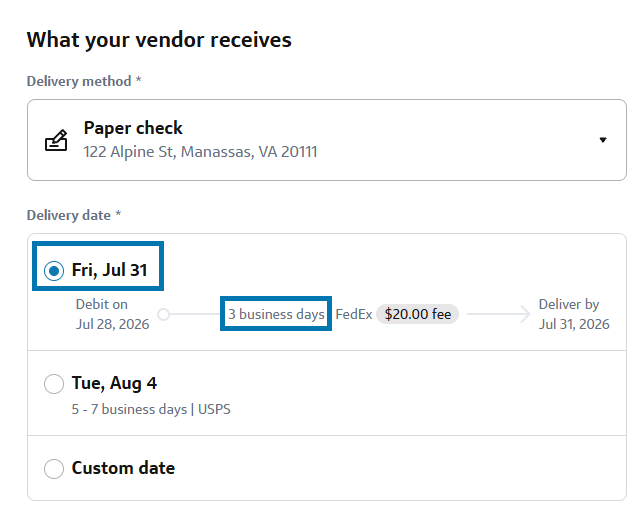Click the FedEx carrier label
This screenshot has width=641, height=510.
354,314
